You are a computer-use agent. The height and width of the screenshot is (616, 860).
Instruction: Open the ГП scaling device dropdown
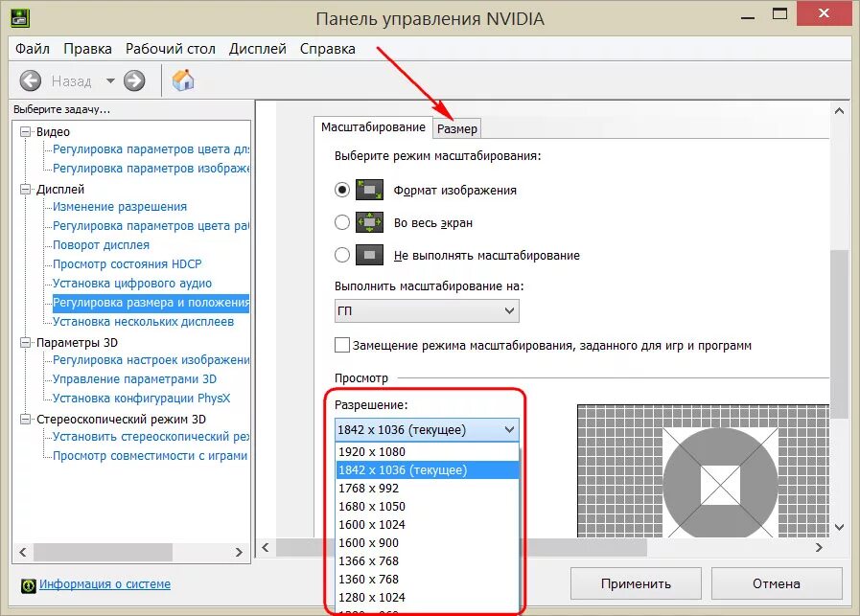pyautogui.click(x=427, y=310)
